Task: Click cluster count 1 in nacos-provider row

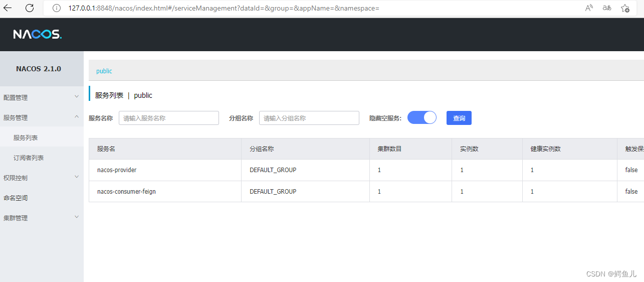Action: click(x=379, y=170)
